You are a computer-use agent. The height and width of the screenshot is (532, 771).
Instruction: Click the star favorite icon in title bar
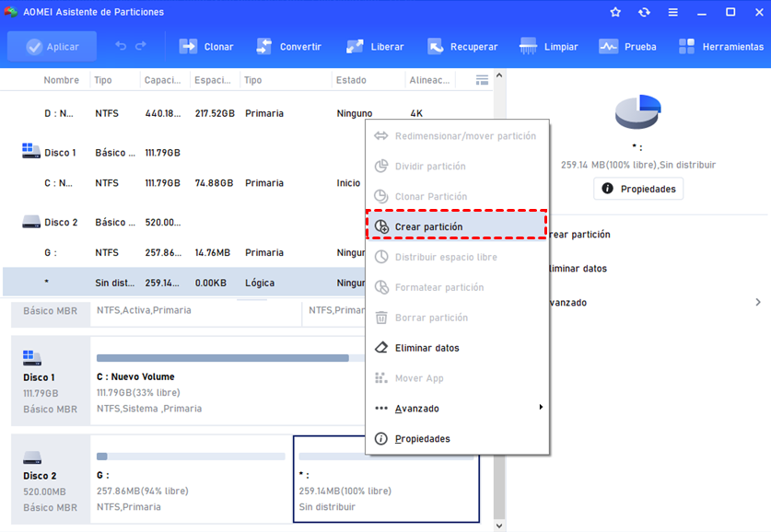pyautogui.click(x=615, y=12)
